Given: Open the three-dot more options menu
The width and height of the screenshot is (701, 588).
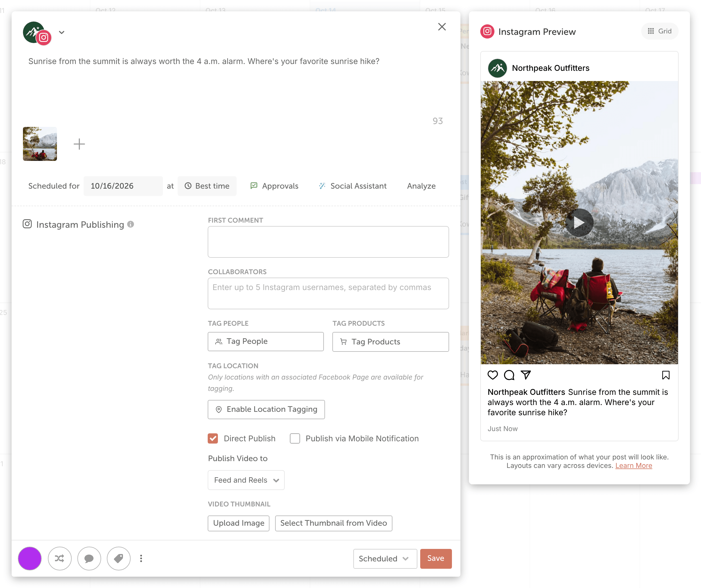Looking at the screenshot, I should (141, 558).
